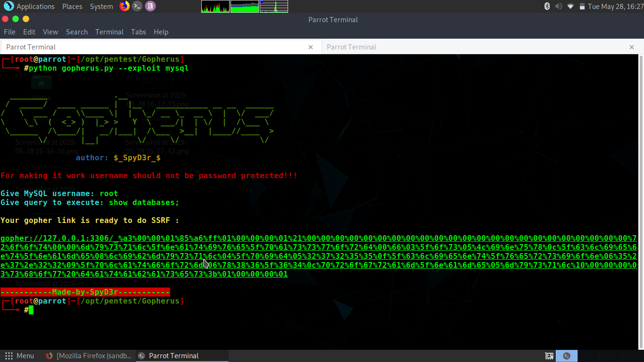The height and width of the screenshot is (362, 644).
Task: Click the 'show databases;' query text
Action: (x=144, y=203)
